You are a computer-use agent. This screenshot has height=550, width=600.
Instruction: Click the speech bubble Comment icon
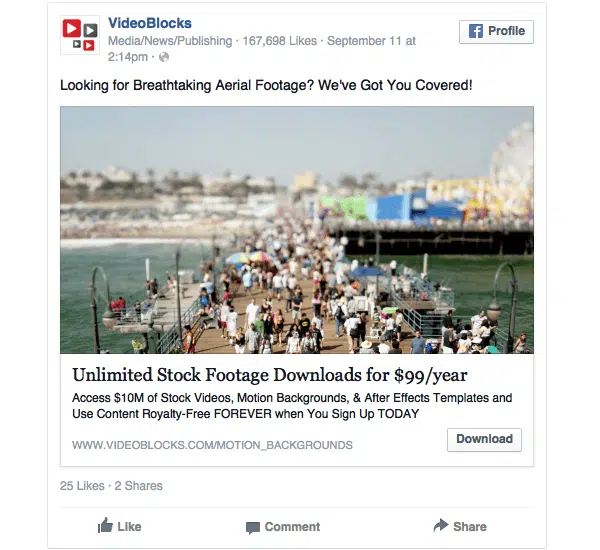(x=253, y=527)
